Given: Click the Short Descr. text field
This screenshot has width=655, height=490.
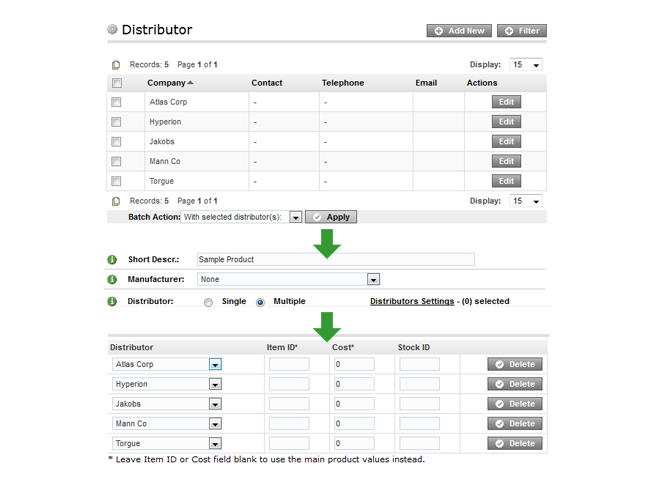Looking at the screenshot, I should tap(336, 259).
